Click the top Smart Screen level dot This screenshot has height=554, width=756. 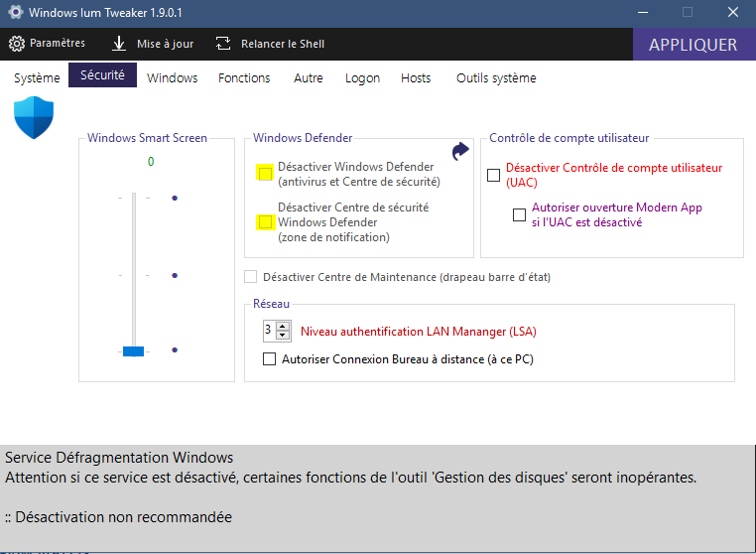pyautogui.click(x=175, y=198)
